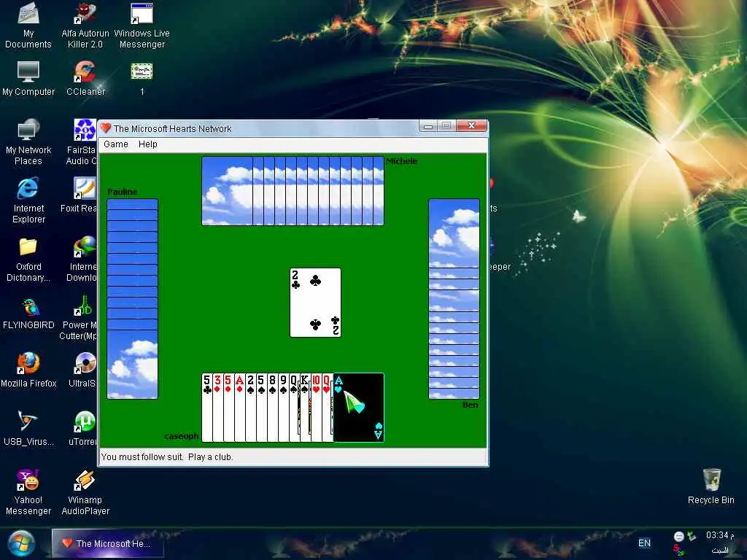Select the FLYINGBIRD desktop icon
The height and width of the screenshot is (560, 747).
28,314
